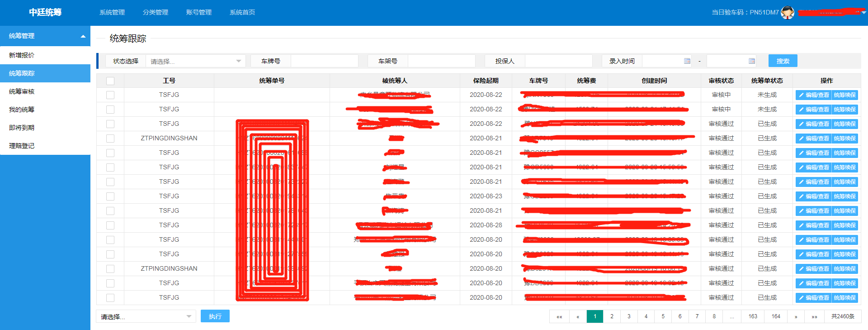Click the 搜索 button
Image resolution: width=868 pixels, height=330 pixels.
[783, 61]
